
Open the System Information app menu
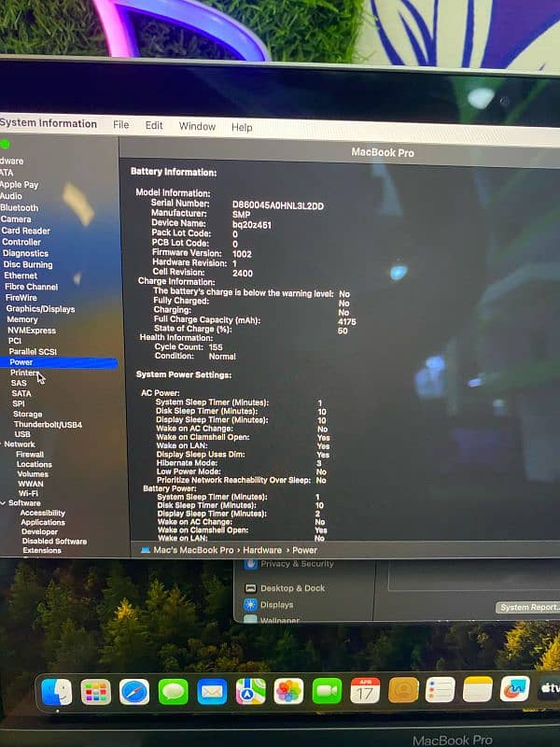pos(49,123)
